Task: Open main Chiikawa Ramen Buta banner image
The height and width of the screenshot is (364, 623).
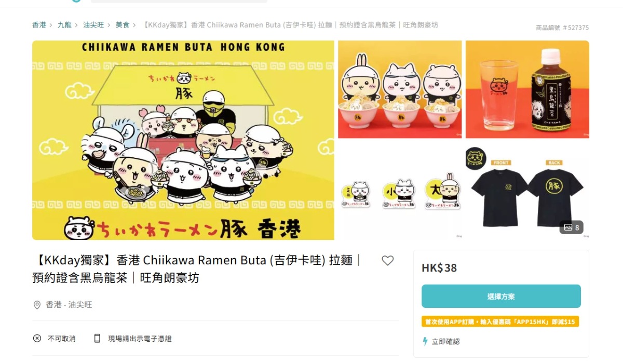Action: [183, 140]
